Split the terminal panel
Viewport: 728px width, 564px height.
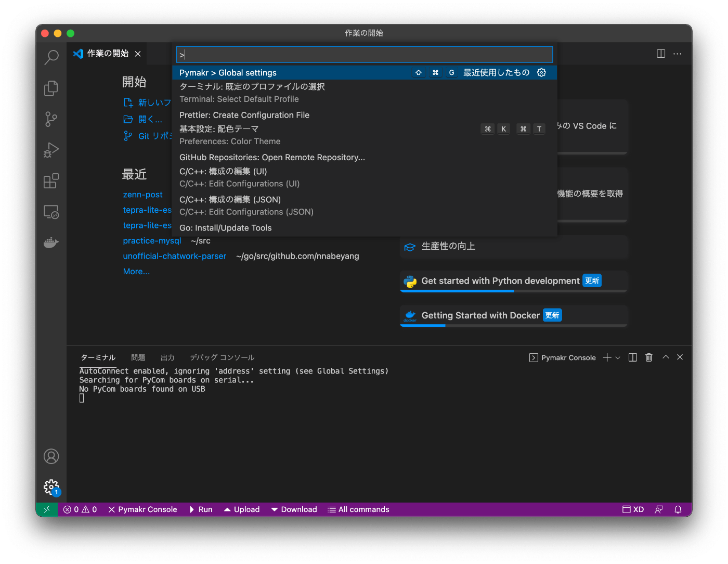633,357
